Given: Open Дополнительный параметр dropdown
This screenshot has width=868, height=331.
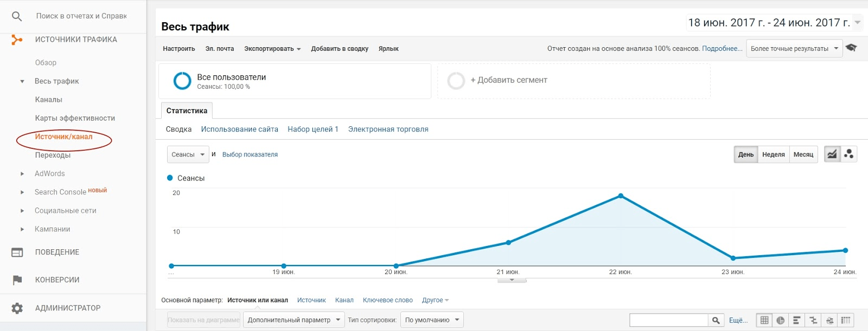Looking at the screenshot, I should pos(293,320).
